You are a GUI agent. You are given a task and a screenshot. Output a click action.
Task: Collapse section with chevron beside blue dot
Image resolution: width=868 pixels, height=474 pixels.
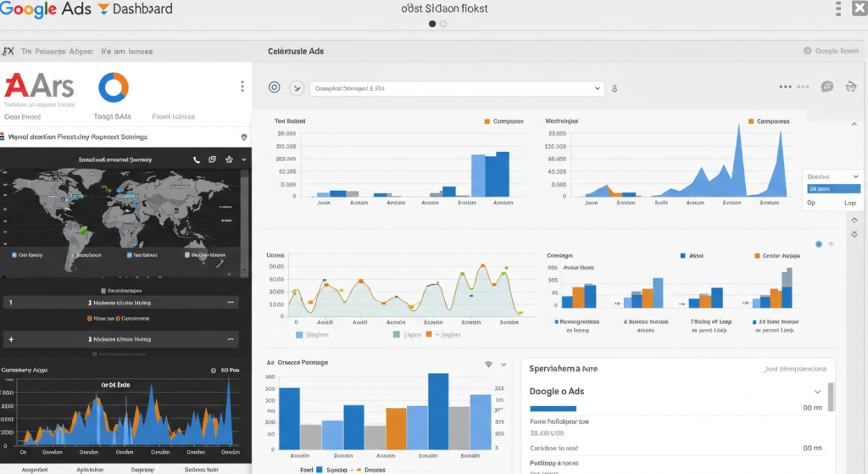point(831,244)
